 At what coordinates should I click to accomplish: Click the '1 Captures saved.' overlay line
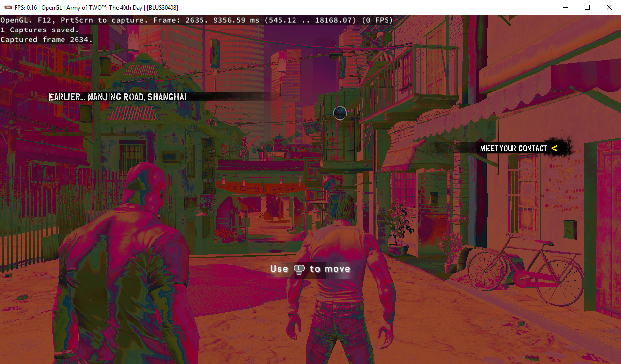point(40,30)
